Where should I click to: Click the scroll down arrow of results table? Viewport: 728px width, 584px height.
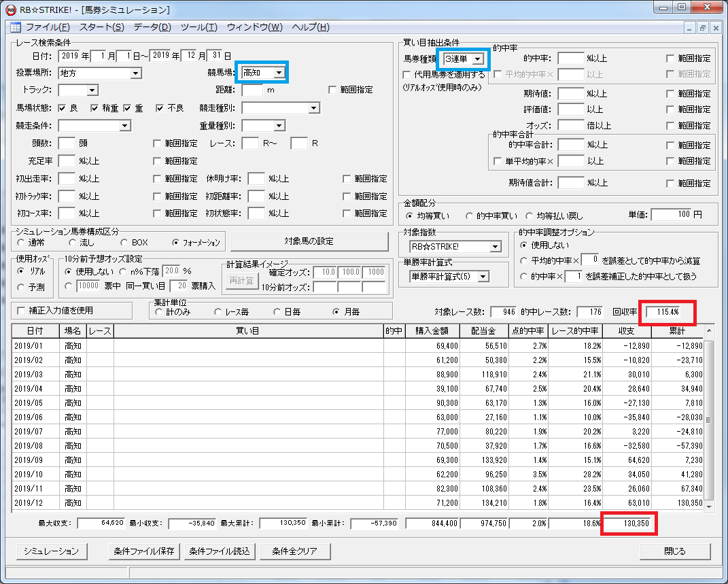point(708,506)
